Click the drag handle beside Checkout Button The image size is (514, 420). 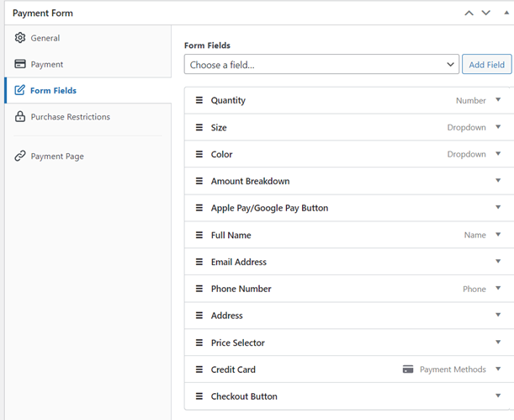tap(199, 396)
